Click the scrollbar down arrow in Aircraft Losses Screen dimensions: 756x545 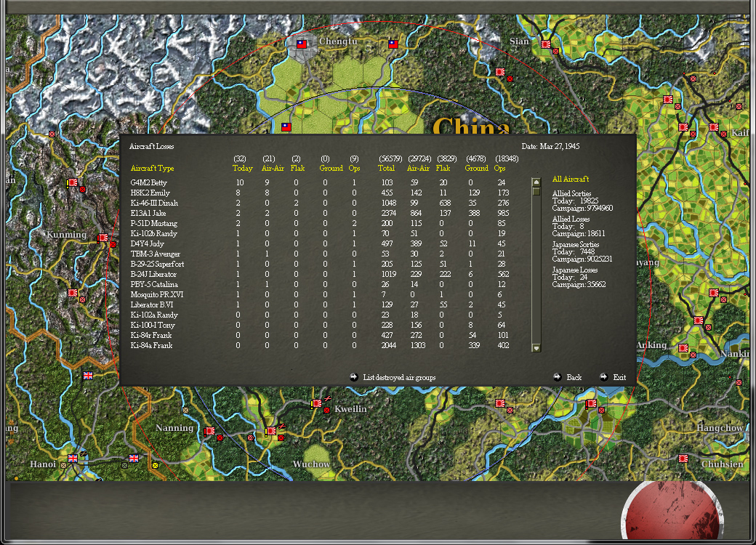coord(536,347)
